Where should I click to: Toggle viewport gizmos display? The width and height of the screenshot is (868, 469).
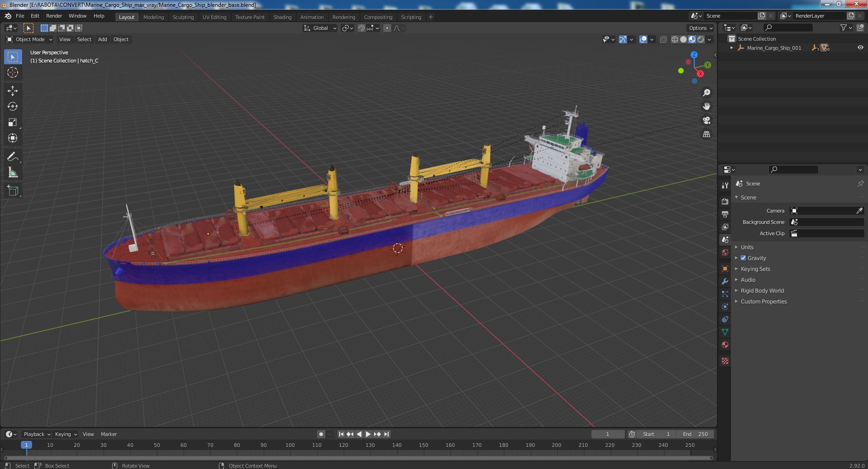(623, 39)
